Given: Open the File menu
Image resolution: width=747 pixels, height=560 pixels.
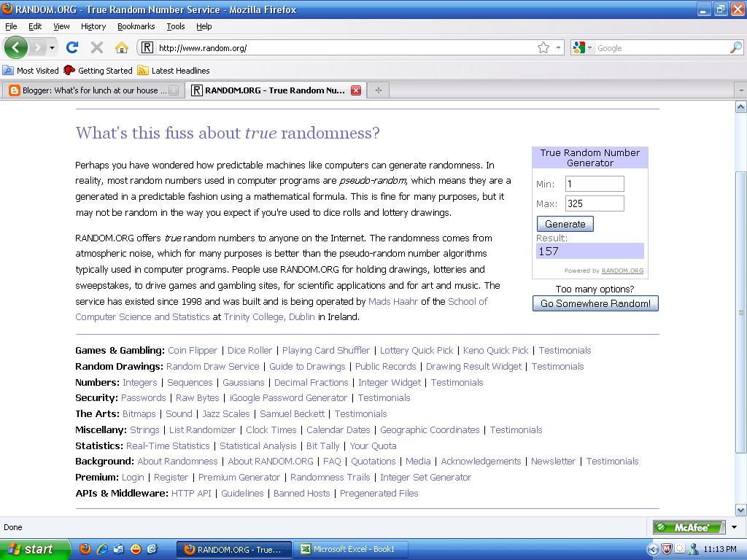Looking at the screenshot, I should coord(11,26).
